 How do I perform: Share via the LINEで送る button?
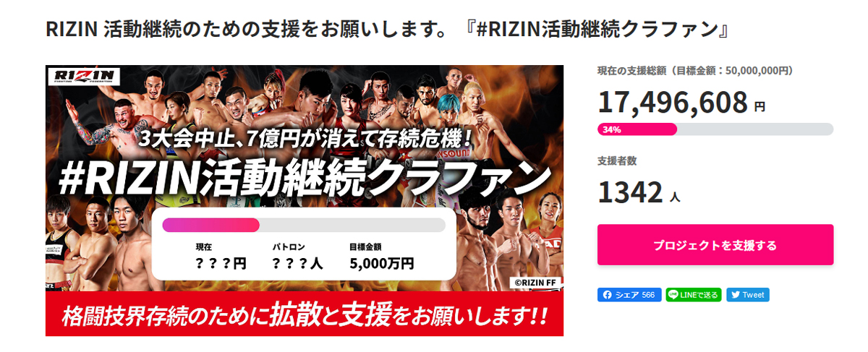(x=694, y=295)
